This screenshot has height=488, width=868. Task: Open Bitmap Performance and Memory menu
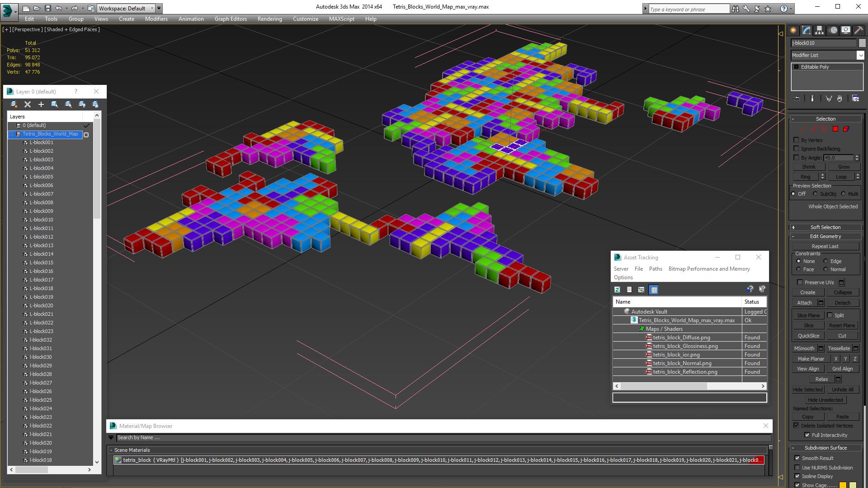click(709, 269)
